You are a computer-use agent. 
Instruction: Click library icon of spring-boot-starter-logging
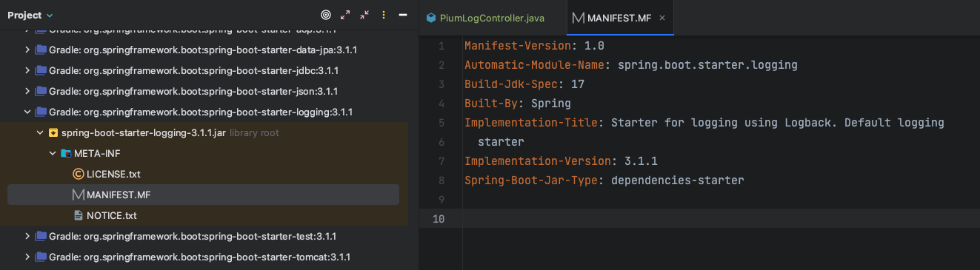click(x=41, y=112)
